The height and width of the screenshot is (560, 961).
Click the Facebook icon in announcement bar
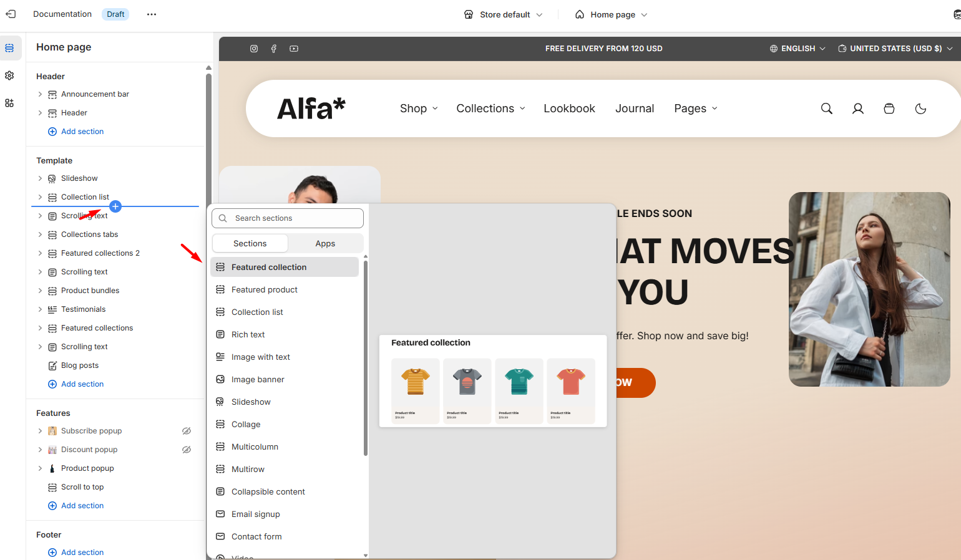tap(273, 49)
